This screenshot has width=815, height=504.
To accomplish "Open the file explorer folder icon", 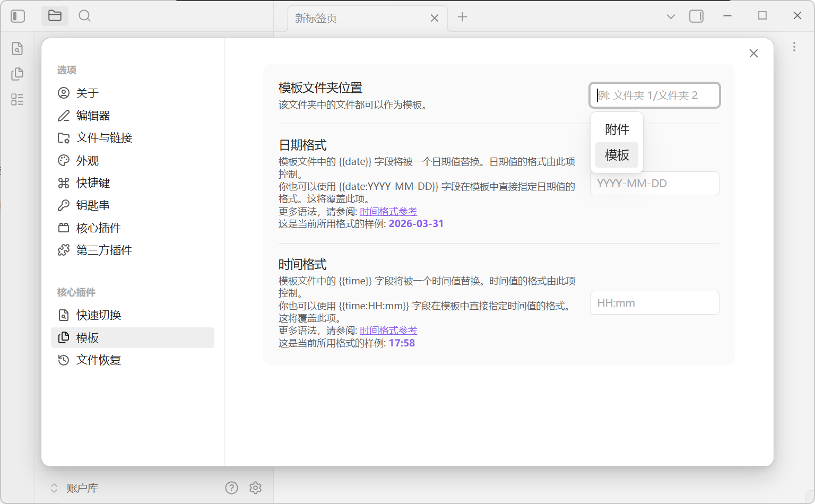I will [55, 16].
